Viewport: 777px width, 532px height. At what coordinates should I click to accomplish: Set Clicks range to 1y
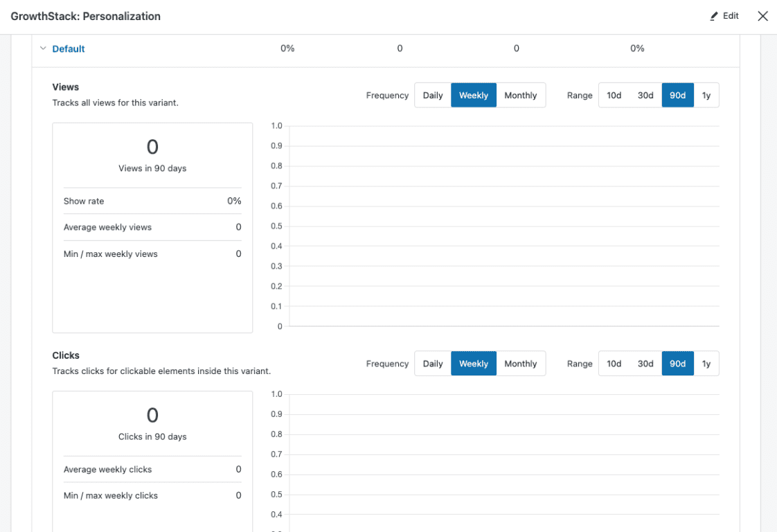point(706,364)
